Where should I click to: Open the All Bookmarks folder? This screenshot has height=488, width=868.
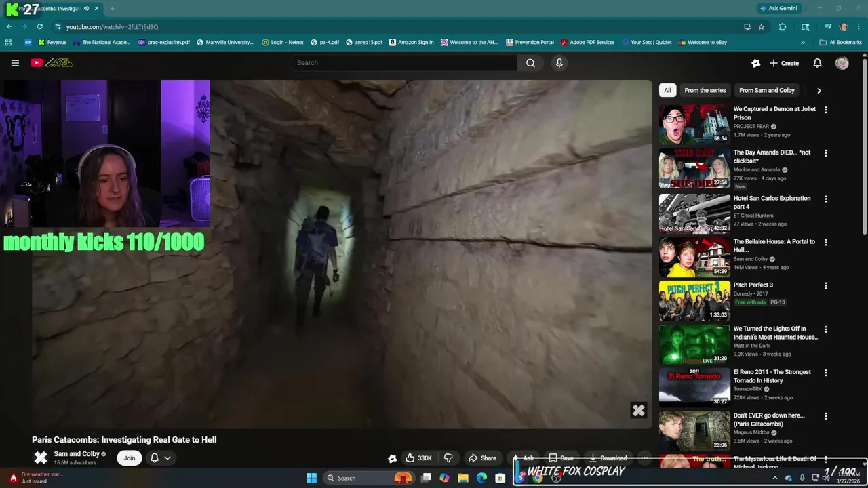point(841,42)
